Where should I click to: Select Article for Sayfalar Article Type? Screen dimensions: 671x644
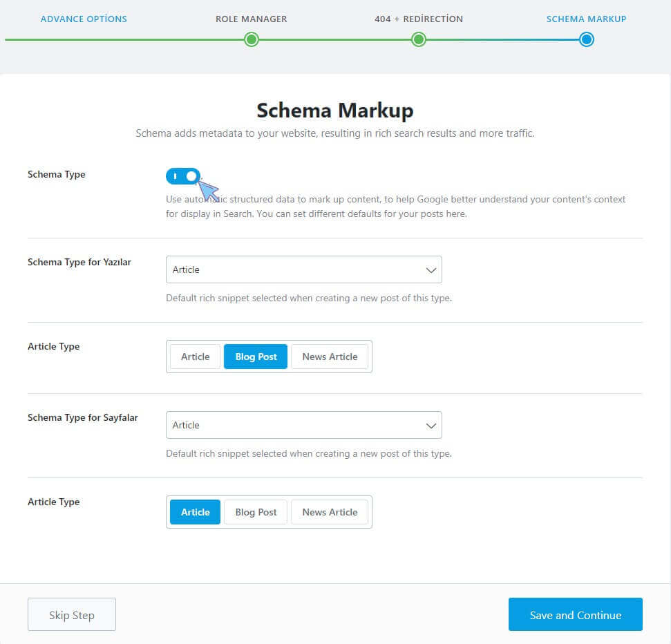pyautogui.click(x=195, y=512)
